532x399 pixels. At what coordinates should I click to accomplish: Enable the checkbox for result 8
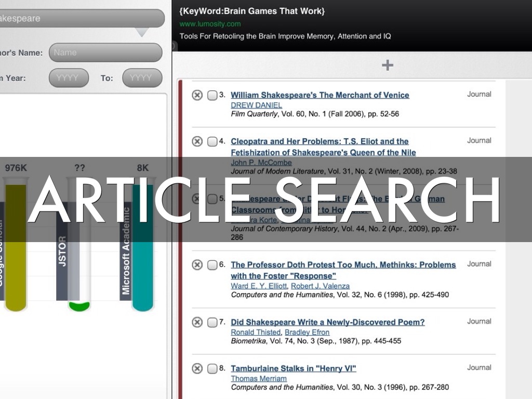(212, 368)
